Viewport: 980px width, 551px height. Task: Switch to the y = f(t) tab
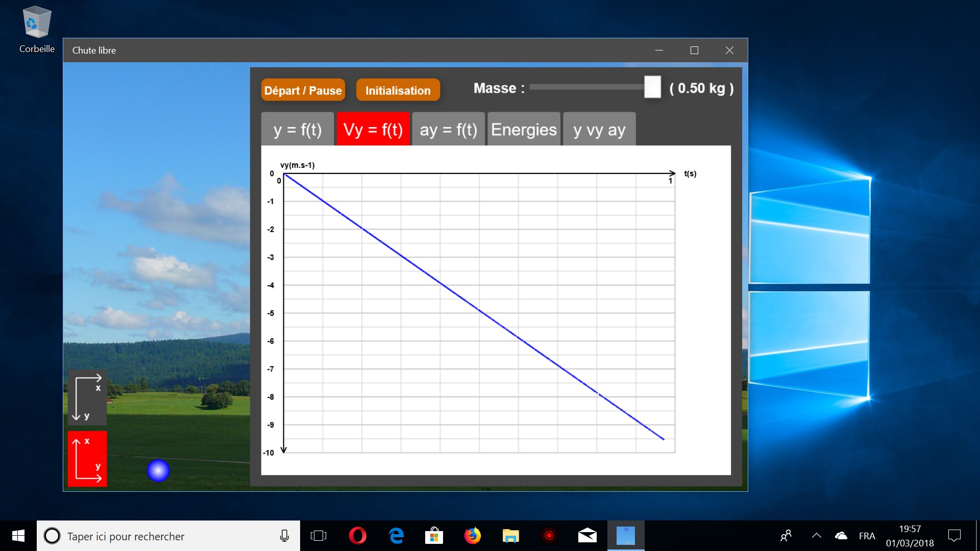(x=298, y=130)
